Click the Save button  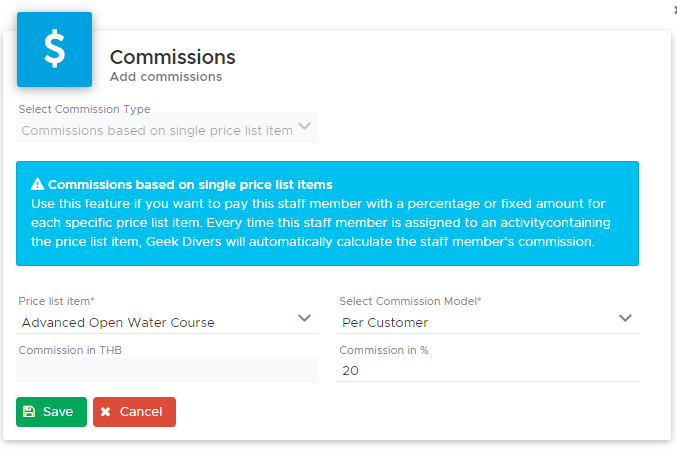pos(51,412)
